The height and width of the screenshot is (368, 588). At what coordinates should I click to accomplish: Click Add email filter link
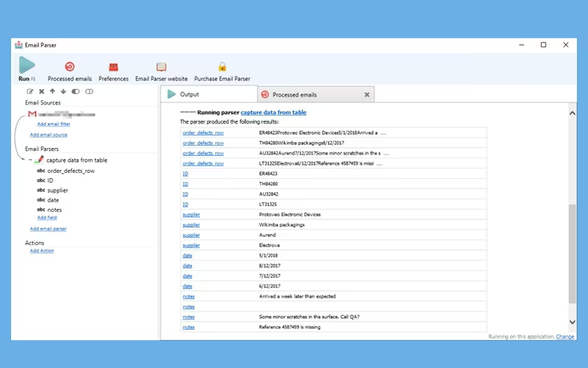54,124
